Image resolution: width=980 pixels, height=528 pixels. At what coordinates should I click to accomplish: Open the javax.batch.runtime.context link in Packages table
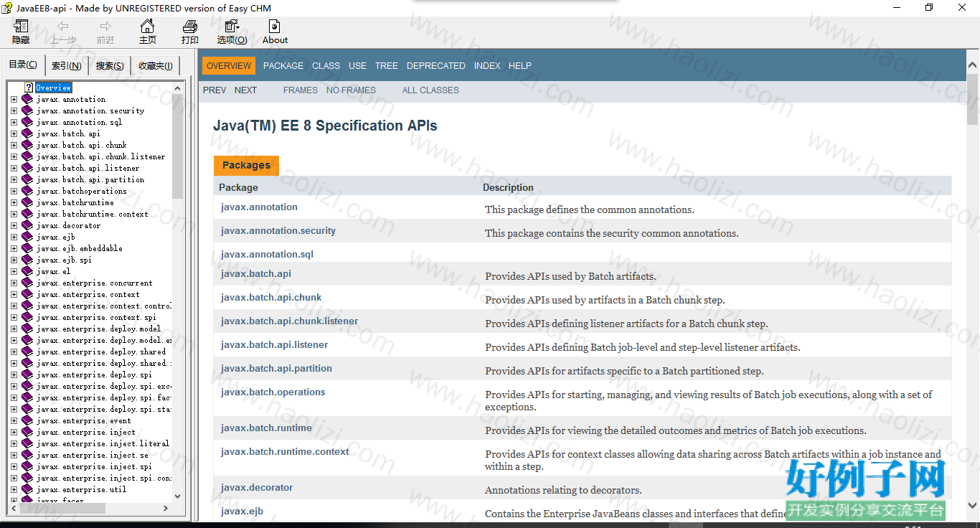click(x=285, y=451)
